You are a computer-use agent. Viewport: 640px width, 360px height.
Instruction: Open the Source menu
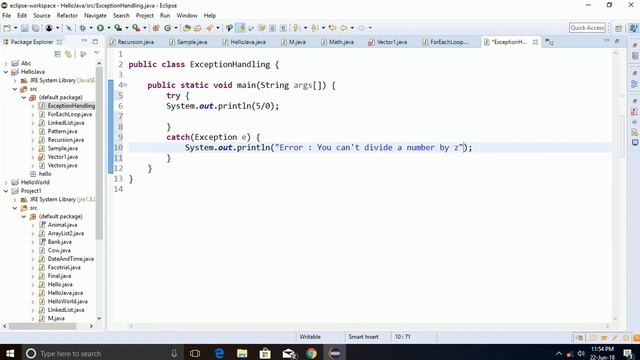[42, 16]
